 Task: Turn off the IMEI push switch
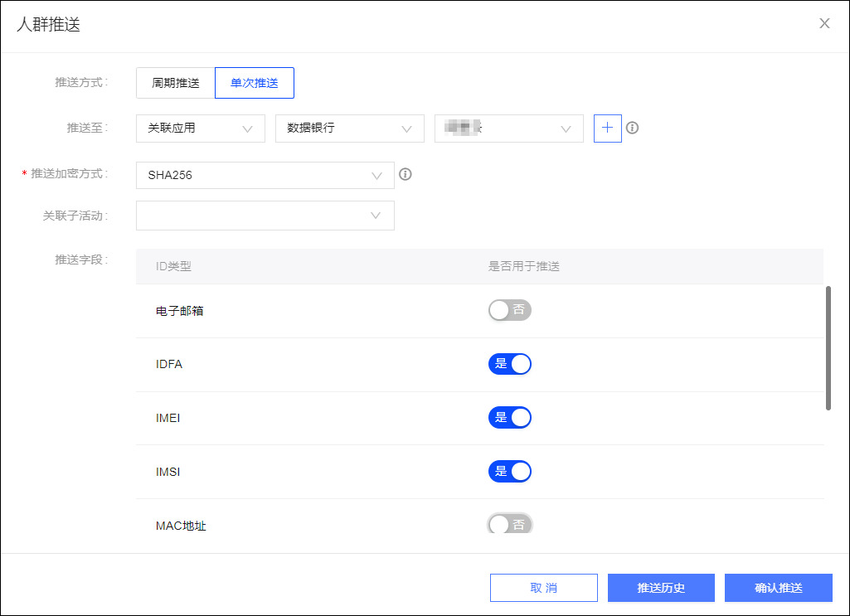[509, 418]
